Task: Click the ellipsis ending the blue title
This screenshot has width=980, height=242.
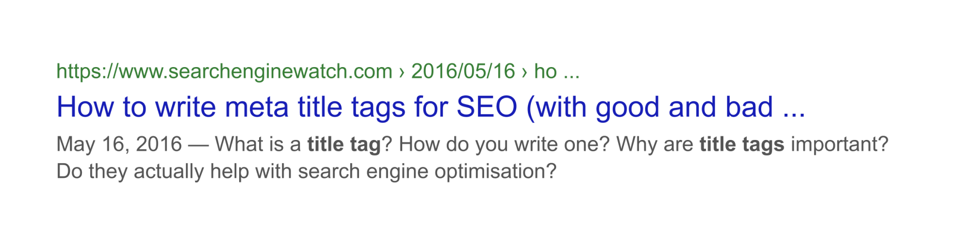Action: pyautogui.click(x=794, y=108)
